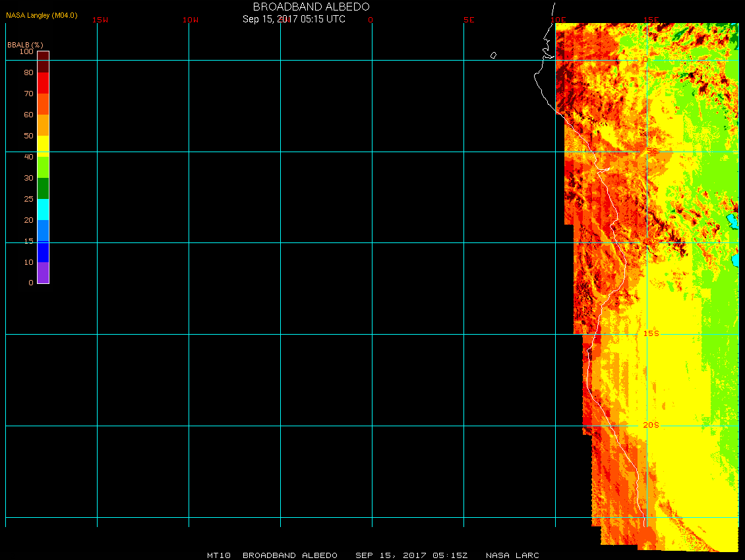Select the dark blue 10–15% legend swatch
The height and width of the screenshot is (560, 745).
click(43, 252)
